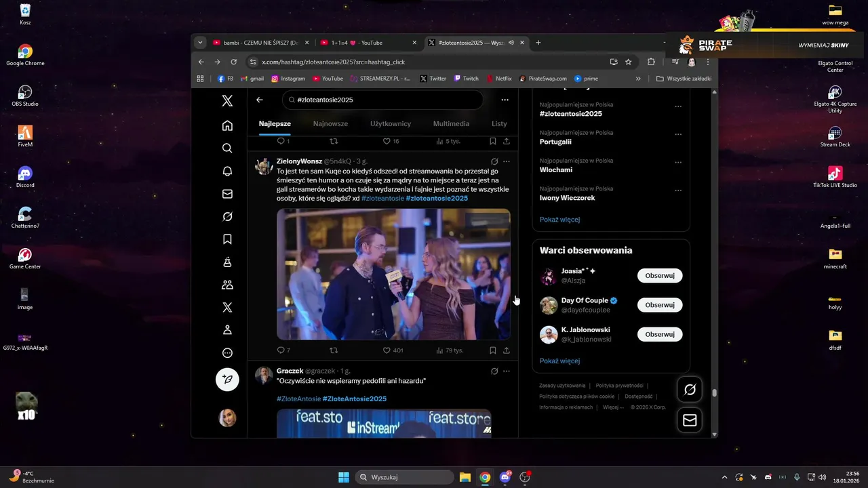Follow Day Of Couple with Obserwuj
The image size is (868, 488).
(x=660, y=305)
